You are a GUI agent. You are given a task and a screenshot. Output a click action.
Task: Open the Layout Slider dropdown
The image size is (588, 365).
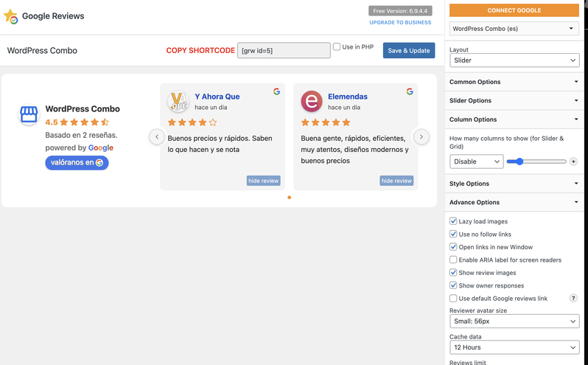(514, 60)
